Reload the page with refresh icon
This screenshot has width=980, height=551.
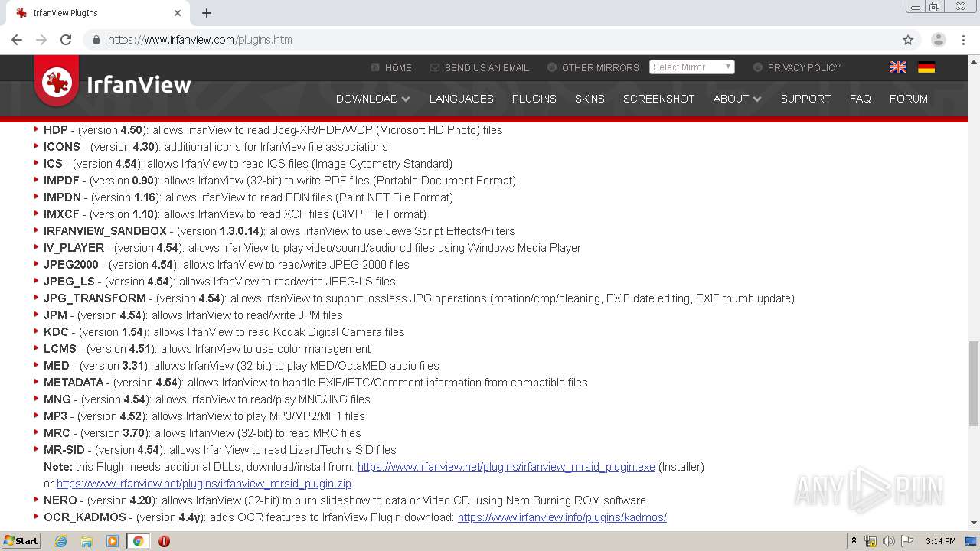coord(66,40)
